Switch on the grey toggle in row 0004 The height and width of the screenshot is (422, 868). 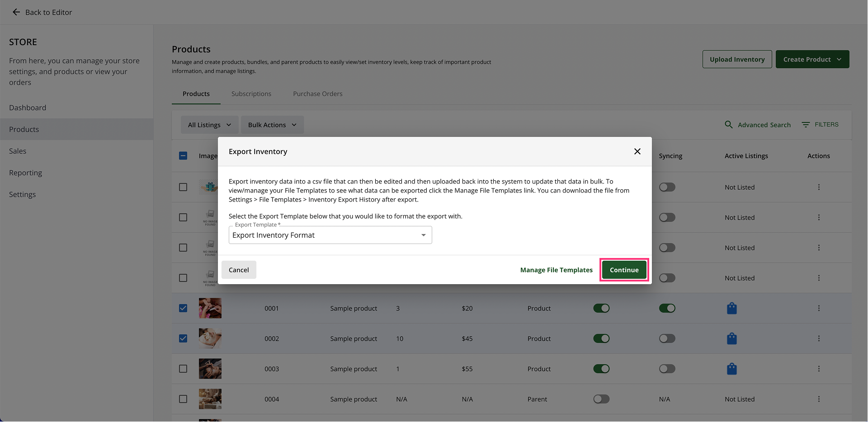pyautogui.click(x=601, y=399)
